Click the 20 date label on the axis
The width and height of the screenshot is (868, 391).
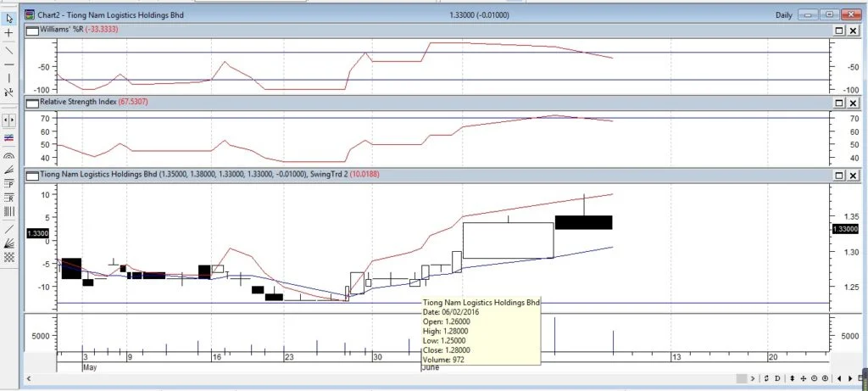(x=773, y=357)
